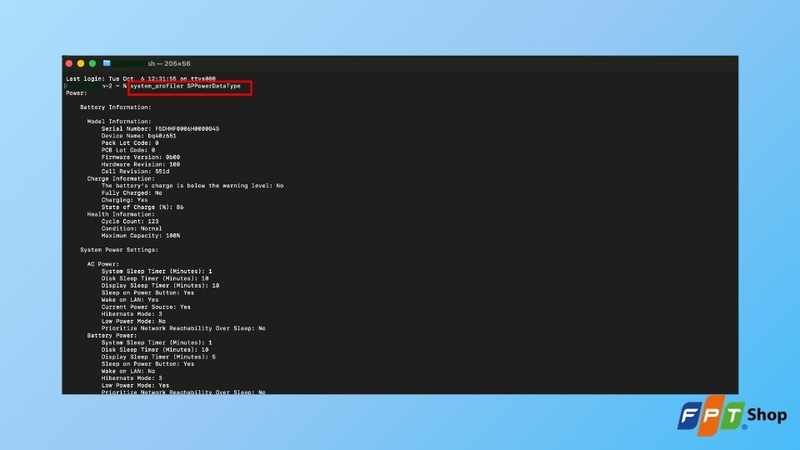Screen dimensions: 800x450
Task: Click the window title showing 205×56
Action: pyautogui.click(x=169, y=64)
